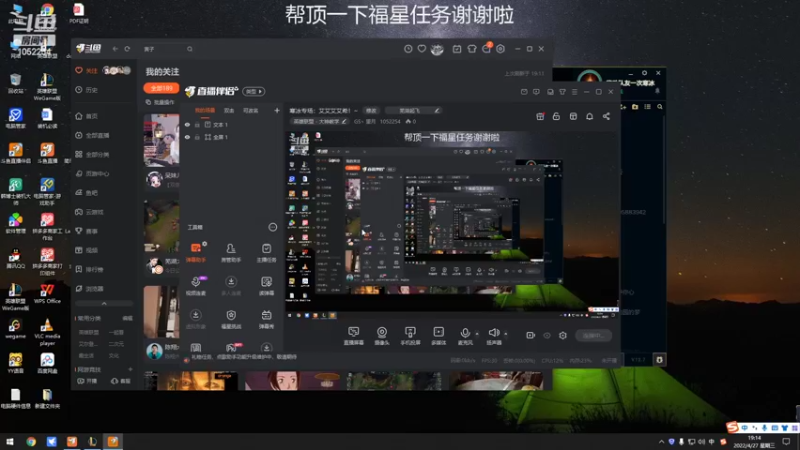Toggle preview eye icon in bottom bar
Image resolution: width=800 pixels, height=450 pixels.
coord(547,335)
